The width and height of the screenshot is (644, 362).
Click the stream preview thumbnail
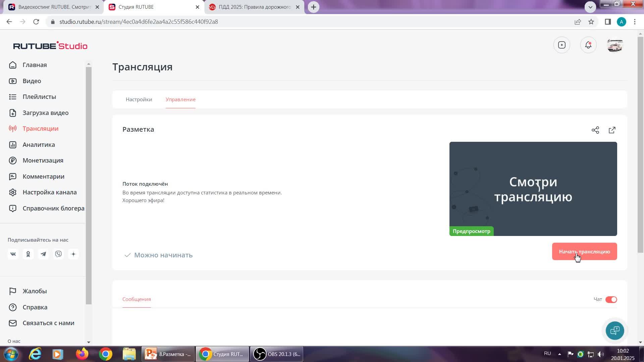click(x=533, y=189)
